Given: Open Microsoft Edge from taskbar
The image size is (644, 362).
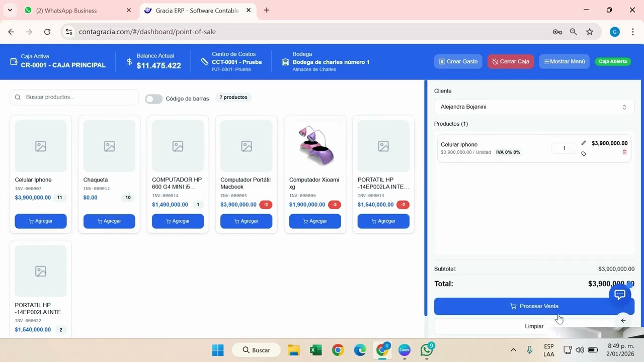Looking at the screenshot, I should 360,350.
